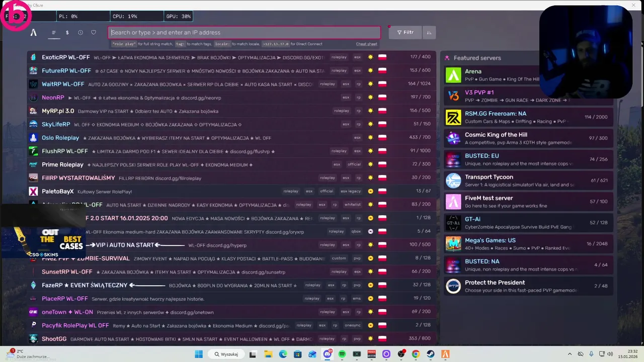This screenshot has height=362, width=644.
Task: Select the Prime Roleplay server row
Action: [x=231, y=164]
